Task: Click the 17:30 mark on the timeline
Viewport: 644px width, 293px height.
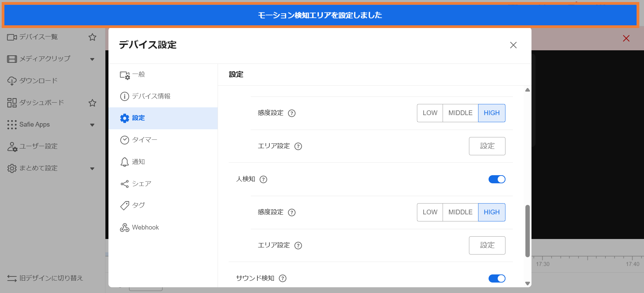Action: (543, 264)
